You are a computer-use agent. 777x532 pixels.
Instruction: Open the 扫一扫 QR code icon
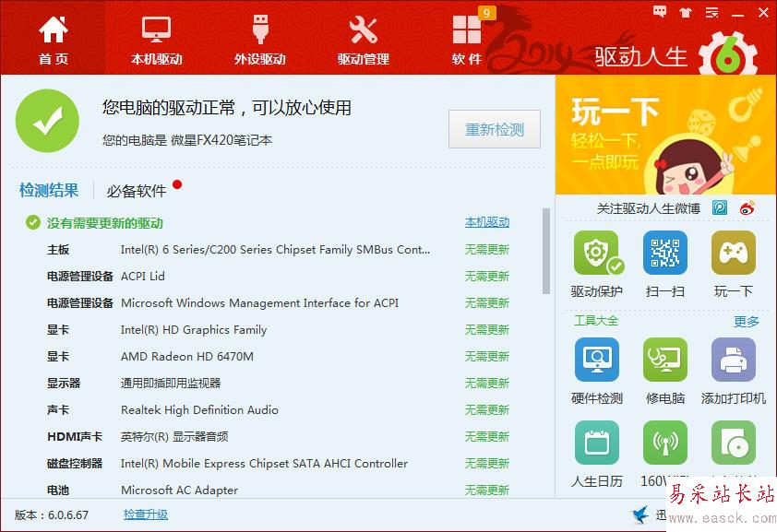pyautogui.click(x=665, y=253)
